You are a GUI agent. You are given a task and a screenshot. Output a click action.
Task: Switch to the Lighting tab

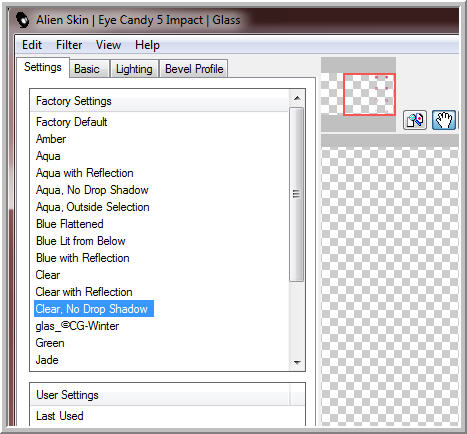pos(134,69)
